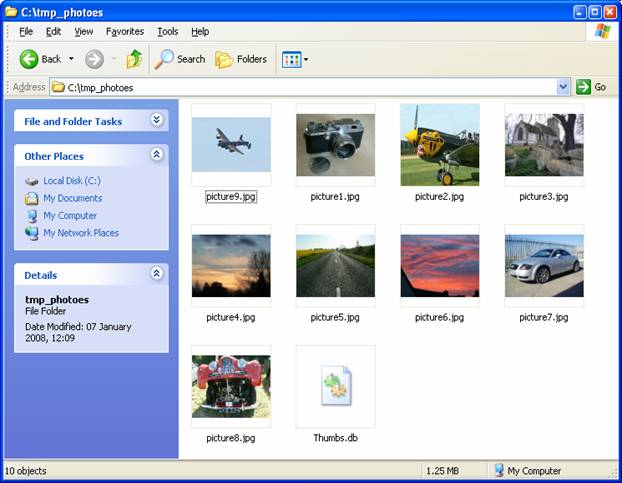The height and width of the screenshot is (483, 622).
Task: Go up one folder level
Action: click(x=134, y=59)
